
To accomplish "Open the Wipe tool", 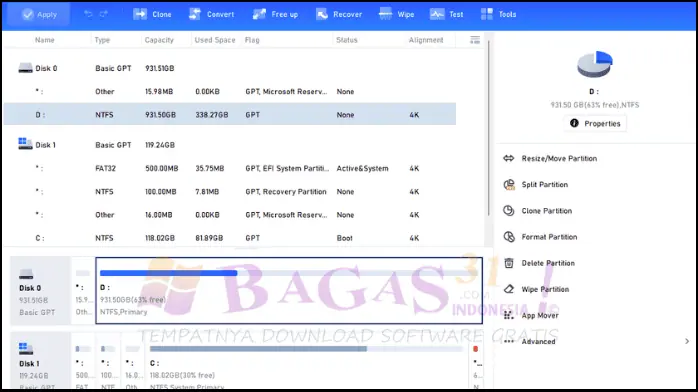I will pos(396,14).
